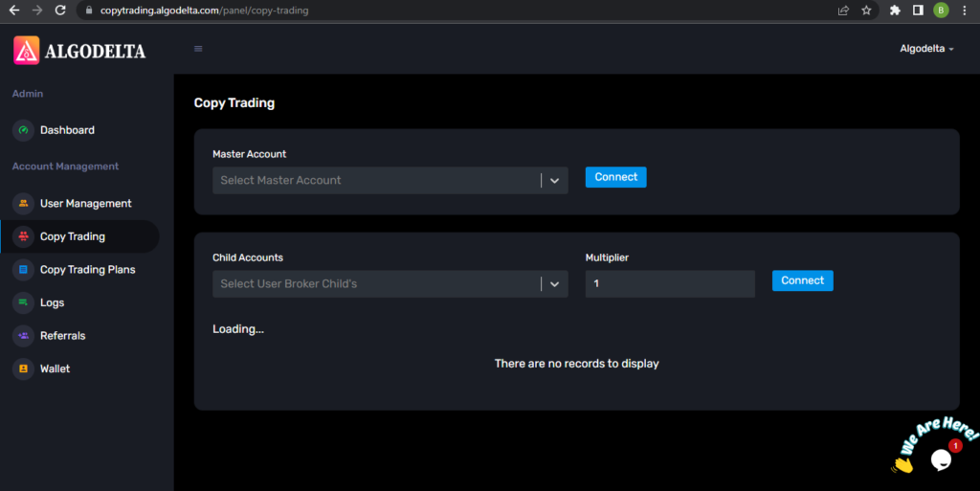This screenshot has height=491, width=980.
Task: Click the green Logs icon
Action: pyautogui.click(x=23, y=303)
